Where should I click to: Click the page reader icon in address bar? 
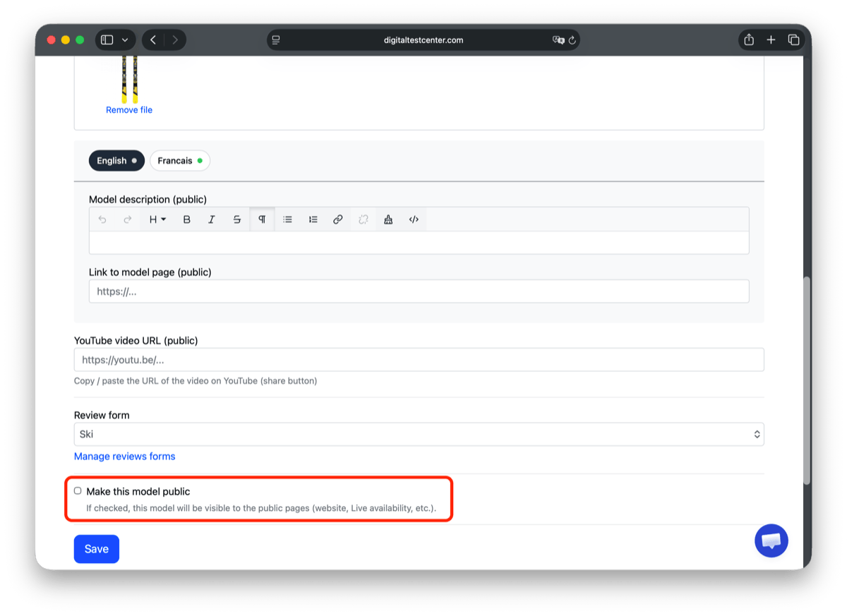(276, 40)
